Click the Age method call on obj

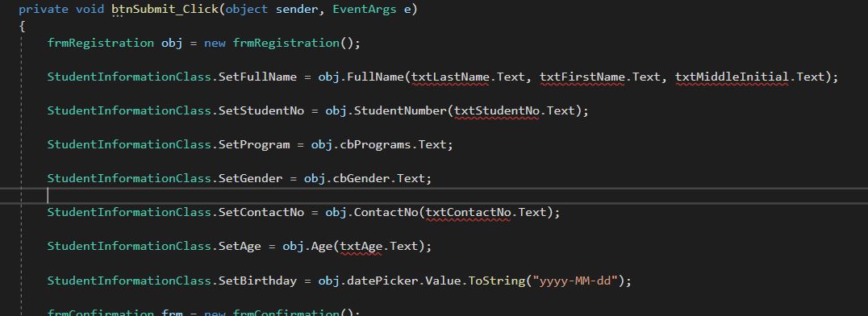click(x=322, y=246)
